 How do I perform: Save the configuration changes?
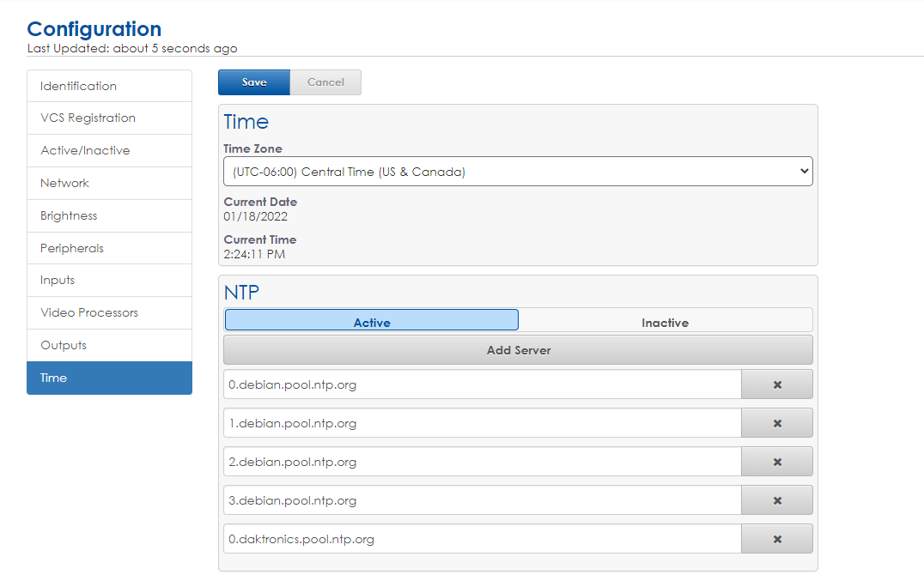click(253, 82)
